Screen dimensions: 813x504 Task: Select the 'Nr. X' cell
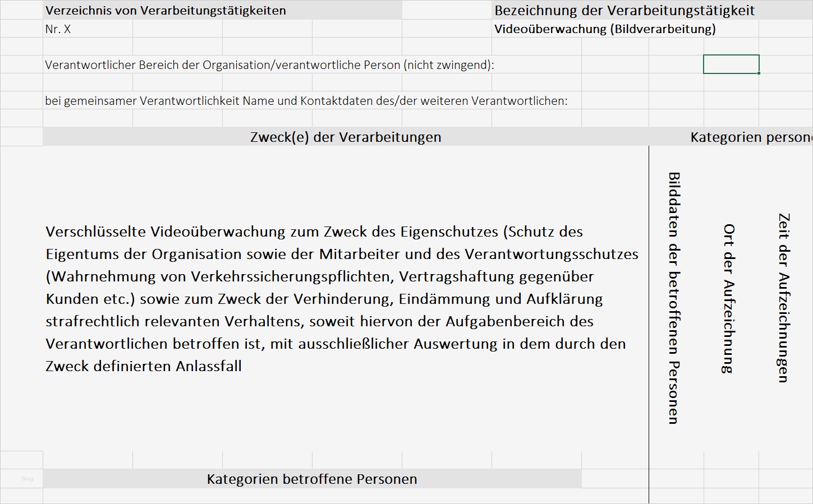pyautogui.click(x=88, y=28)
